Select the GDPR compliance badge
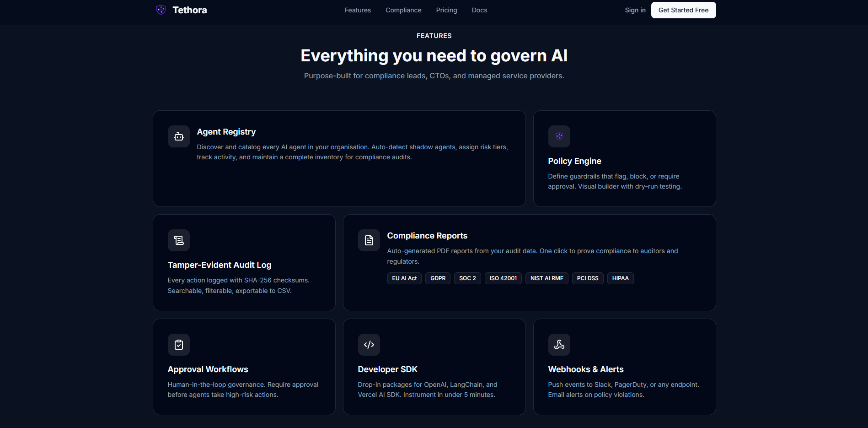Viewport: 868px width, 428px height. tap(438, 278)
